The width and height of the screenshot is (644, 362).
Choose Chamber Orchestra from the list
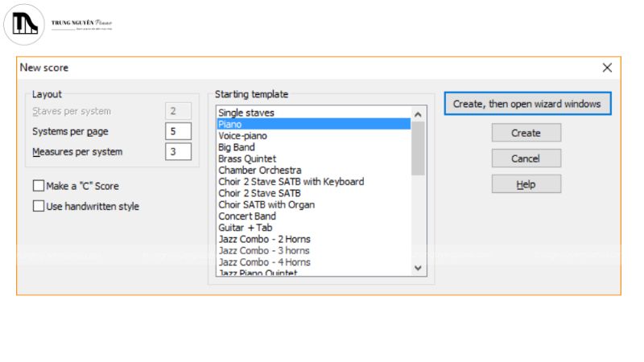(260, 171)
